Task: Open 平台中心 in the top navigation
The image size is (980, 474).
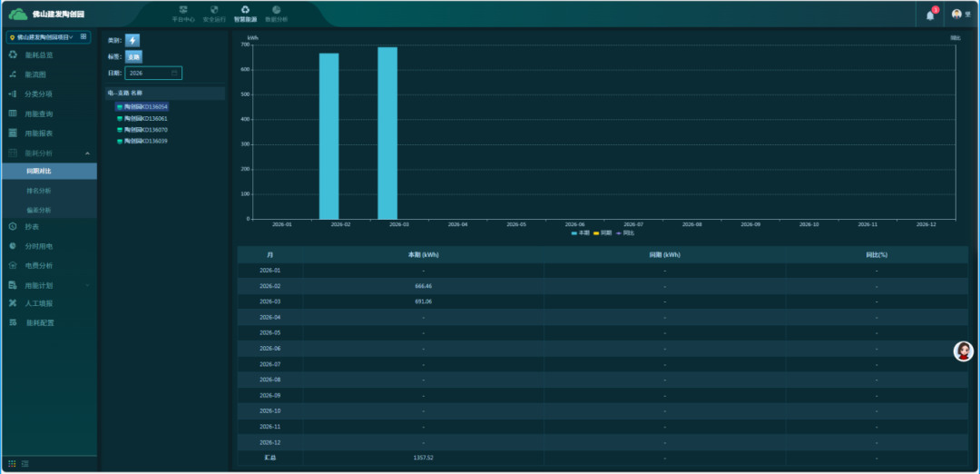Action: click(x=183, y=14)
